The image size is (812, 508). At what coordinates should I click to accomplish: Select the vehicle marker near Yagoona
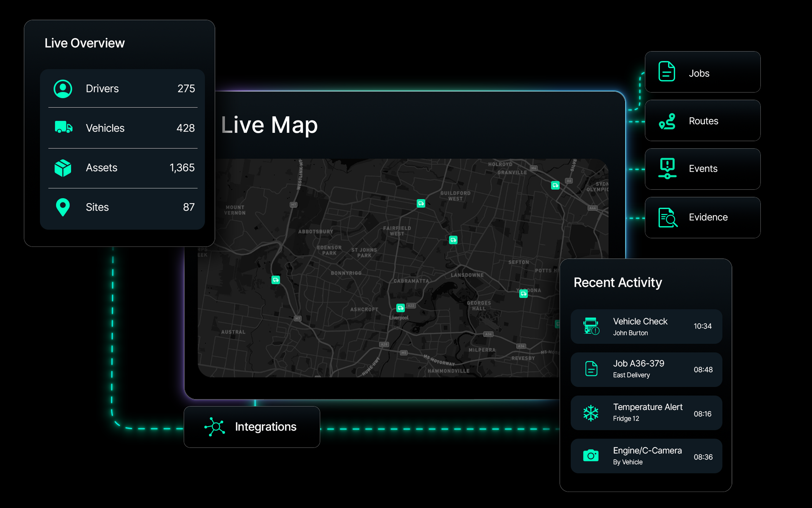pos(523,294)
